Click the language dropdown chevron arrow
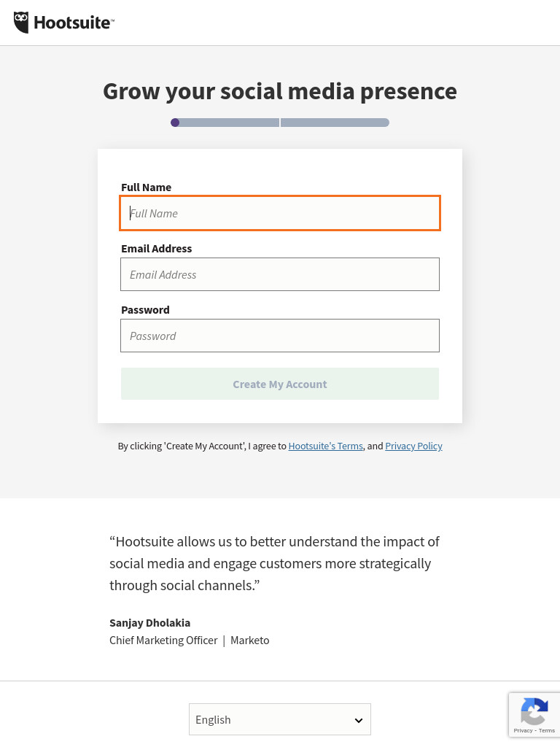 (x=359, y=720)
